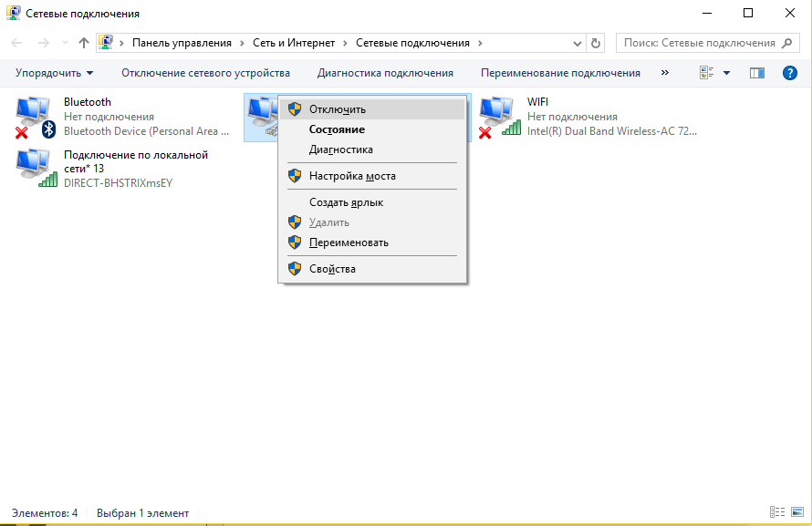
Task: Toggle the preview pane icon
Action: tap(756, 73)
